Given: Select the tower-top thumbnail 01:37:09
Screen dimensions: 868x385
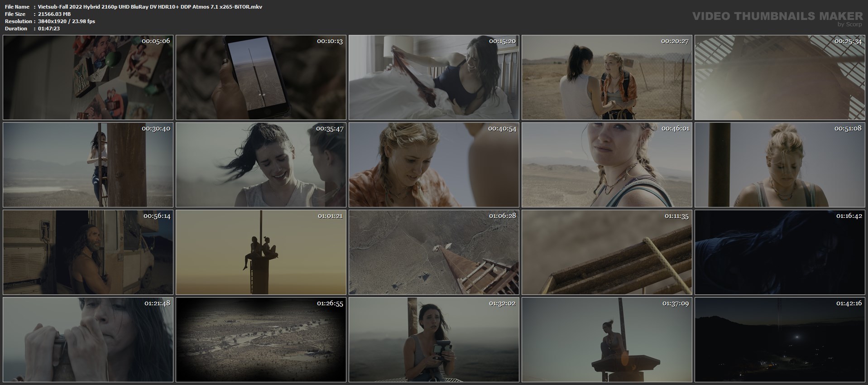Looking at the screenshot, I should pos(607,340).
